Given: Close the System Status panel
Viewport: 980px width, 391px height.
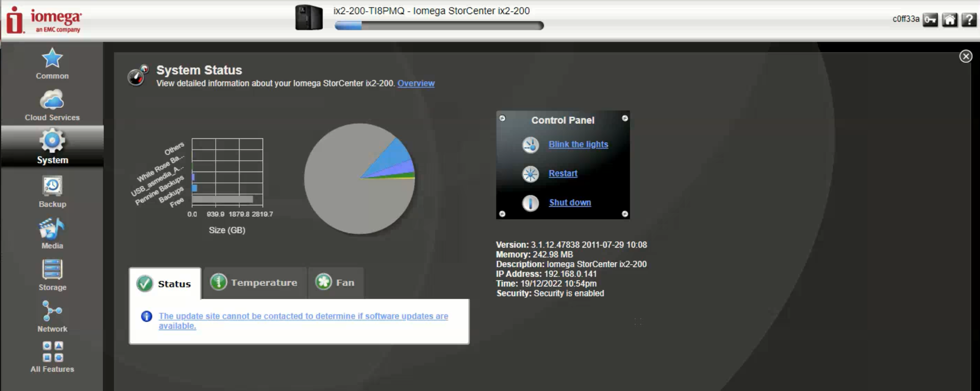Looking at the screenshot, I should [x=965, y=56].
